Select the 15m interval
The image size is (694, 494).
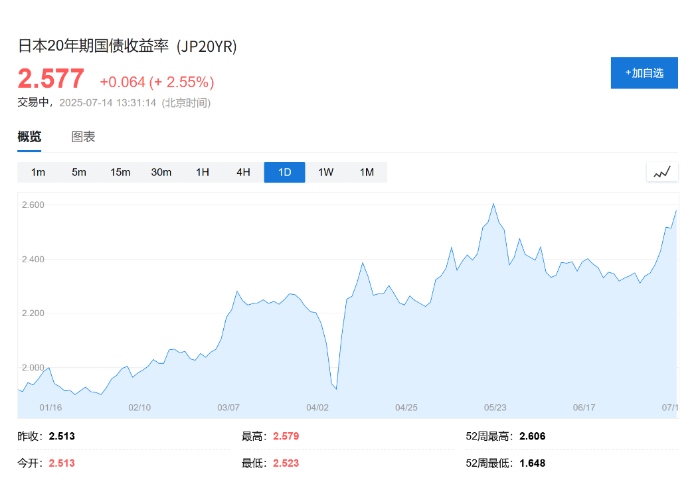(x=120, y=172)
